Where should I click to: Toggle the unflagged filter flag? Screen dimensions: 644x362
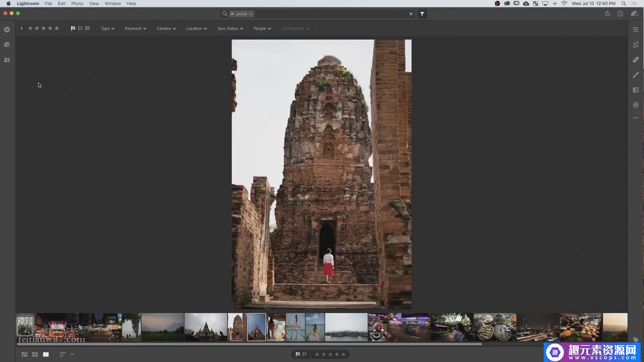click(x=80, y=28)
